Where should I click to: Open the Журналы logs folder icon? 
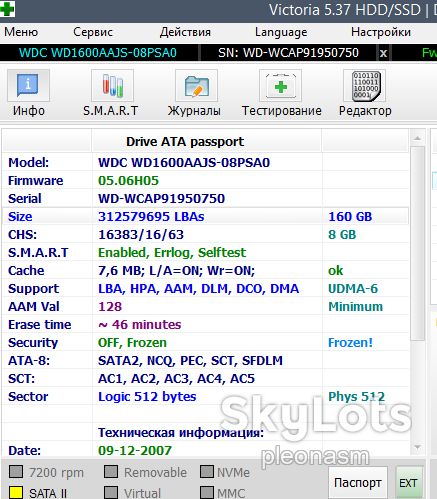point(196,86)
